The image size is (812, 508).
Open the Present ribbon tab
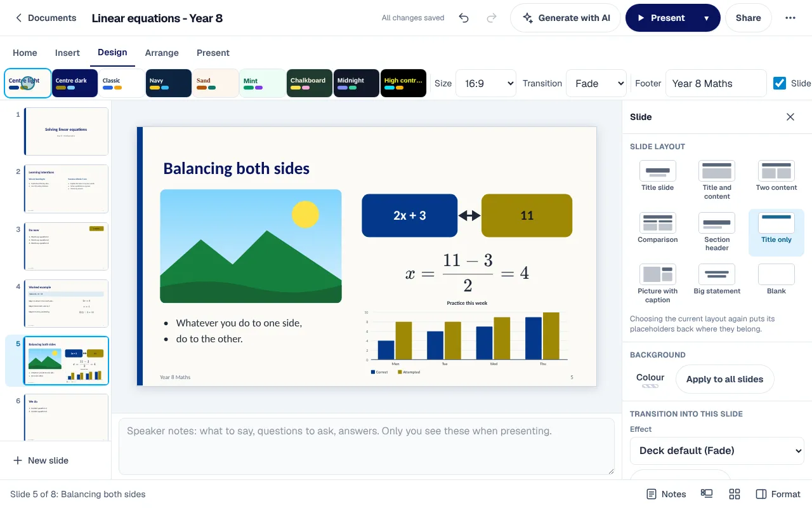213,53
